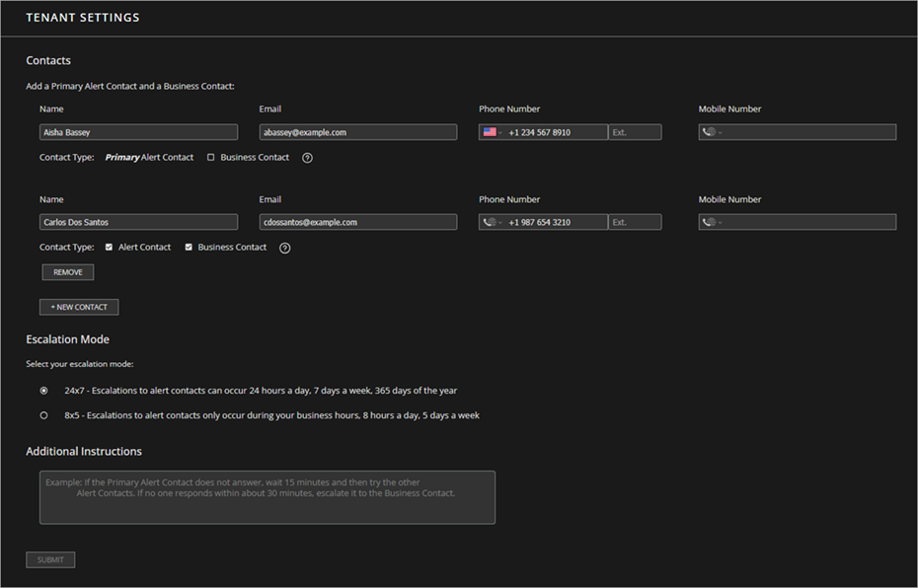Screen dimensions: 918x588
Task: Click the cdossantos@example.com email field
Action: point(357,221)
